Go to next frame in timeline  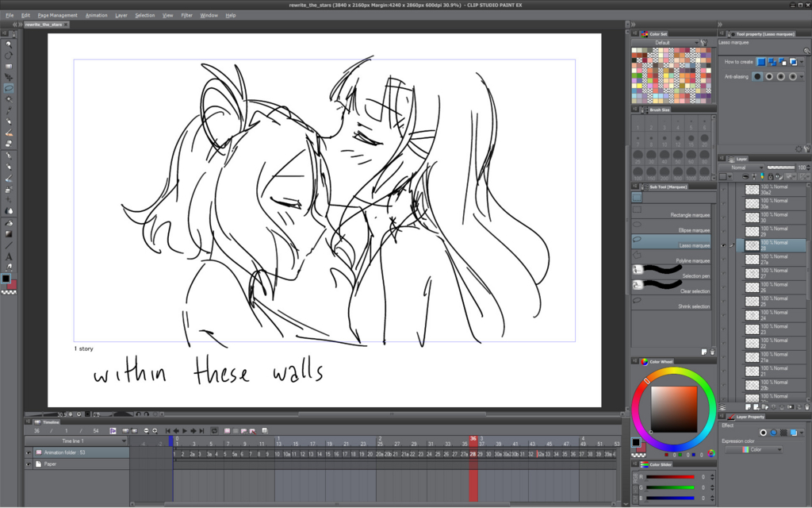point(193,431)
